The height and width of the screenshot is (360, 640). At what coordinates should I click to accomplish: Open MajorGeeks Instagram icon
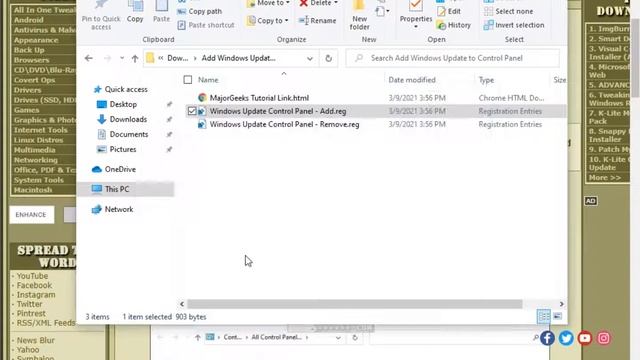tap(604, 338)
